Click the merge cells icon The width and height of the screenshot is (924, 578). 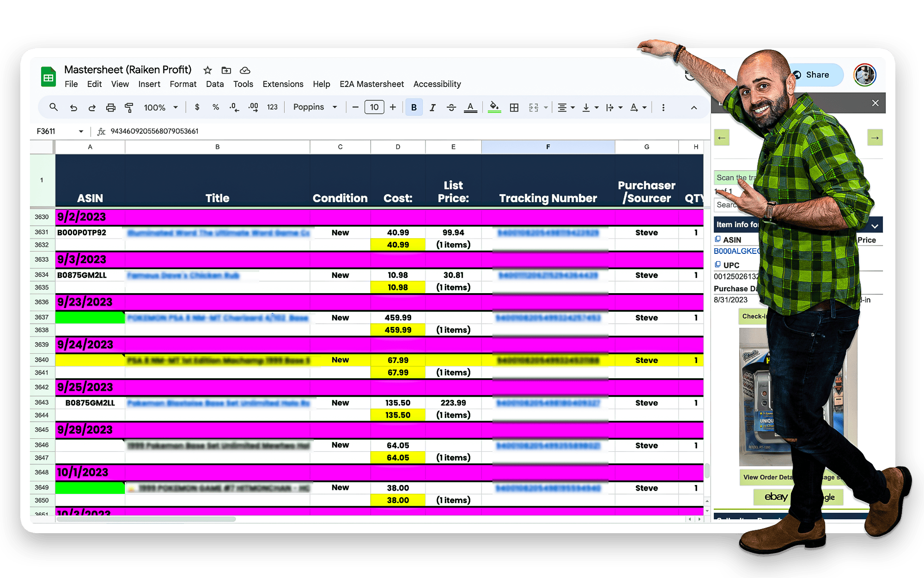[x=534, y=107]
